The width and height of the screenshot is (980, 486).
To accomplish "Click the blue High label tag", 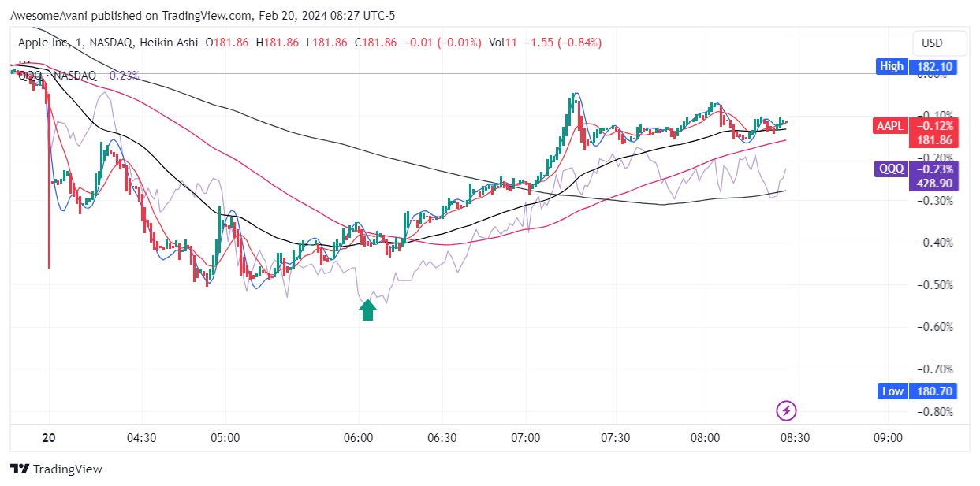I will click(x=892, y=66).
